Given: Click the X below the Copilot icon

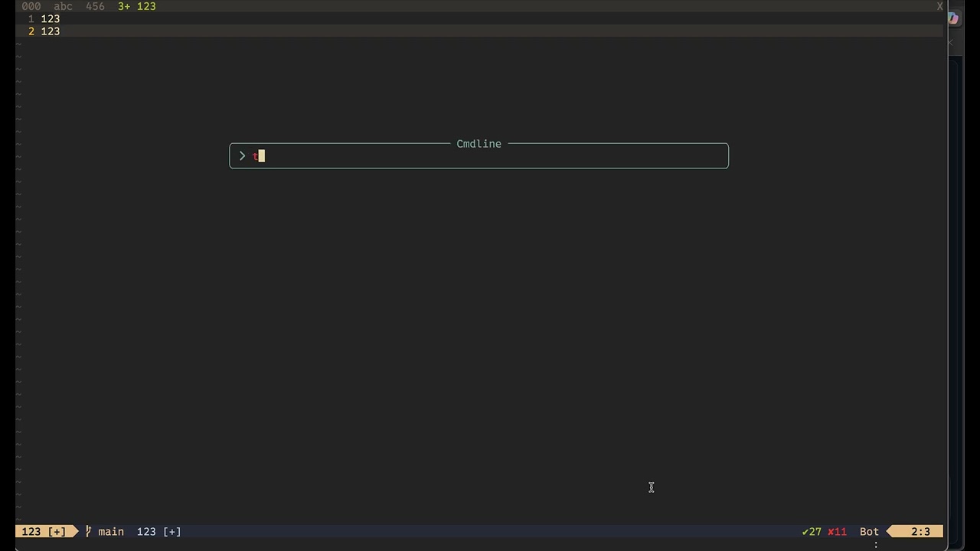Looking at the screenshot, I should (x=951, y=43).
